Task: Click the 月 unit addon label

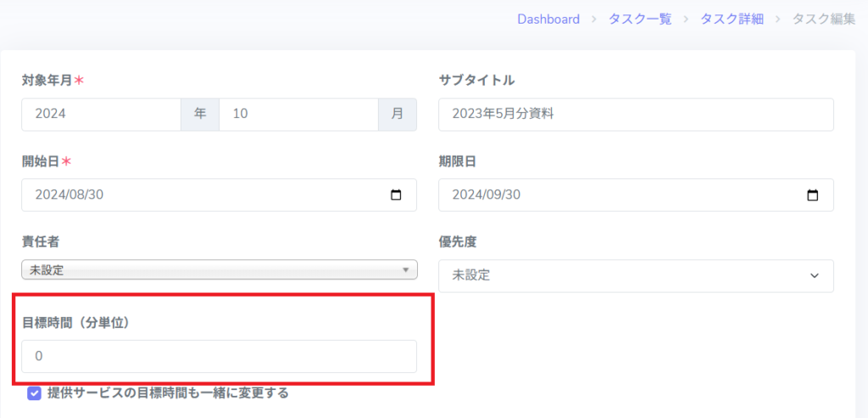Action: (x=398, y=114)
